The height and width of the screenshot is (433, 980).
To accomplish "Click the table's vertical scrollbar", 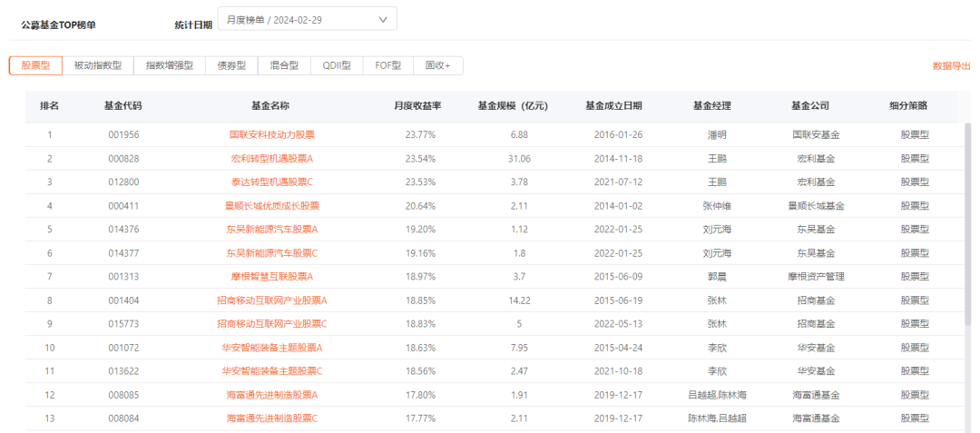I will [969, 275].
